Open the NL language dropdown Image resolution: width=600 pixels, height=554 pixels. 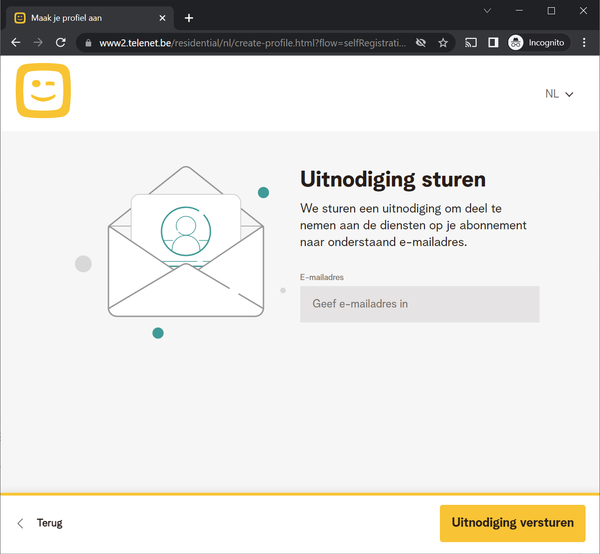tap(559, 94)
